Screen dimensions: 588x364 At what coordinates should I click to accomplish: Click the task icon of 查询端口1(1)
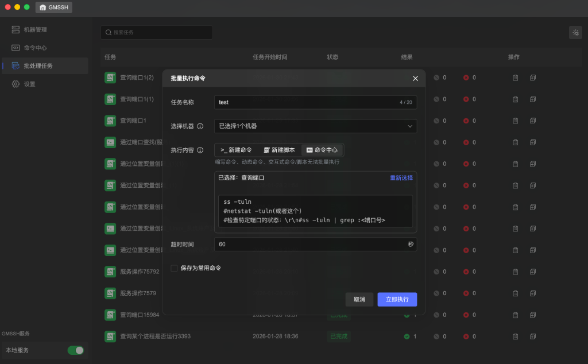click(110, 99)
